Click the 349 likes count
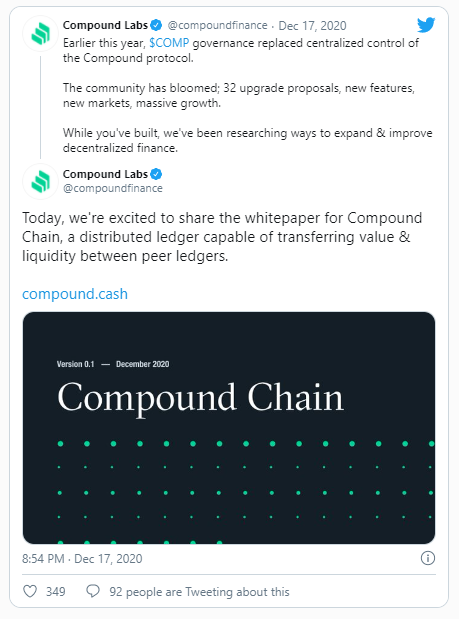Image resolution: width=459 pixels, height=619 pixels. (56, 591)
